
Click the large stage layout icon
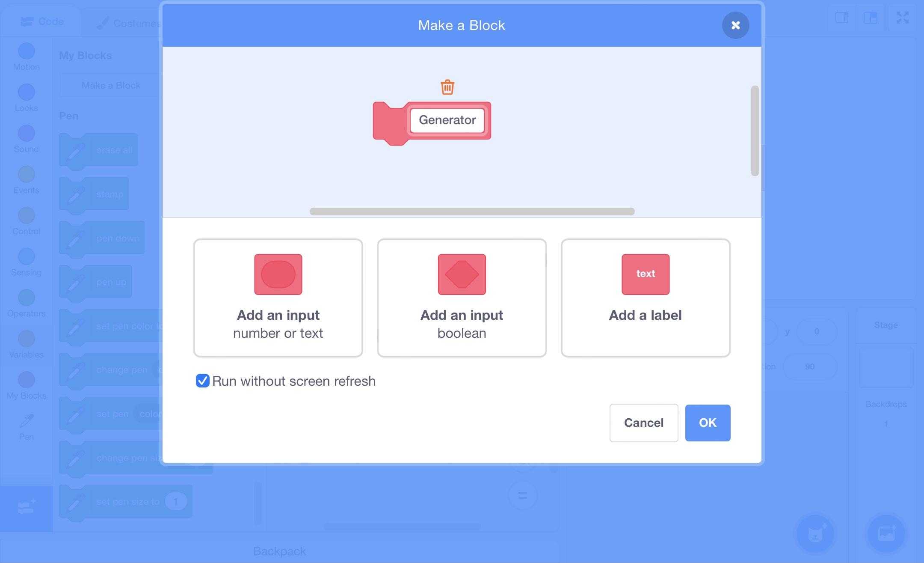(x=870, y=18)
